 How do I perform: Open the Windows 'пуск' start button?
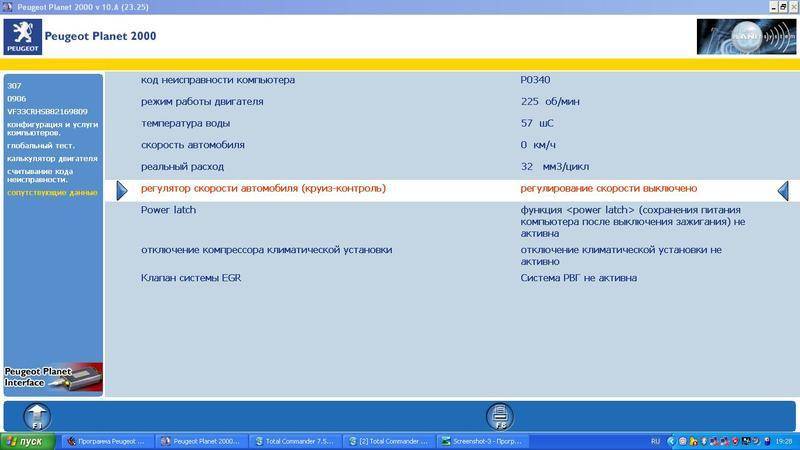click(x=27, y=441)
